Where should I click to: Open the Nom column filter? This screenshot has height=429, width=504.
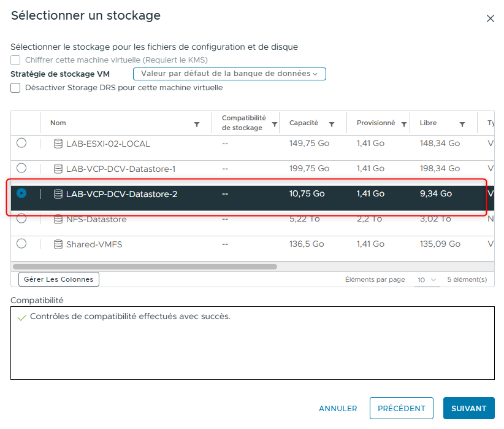(x=197, y=123)
